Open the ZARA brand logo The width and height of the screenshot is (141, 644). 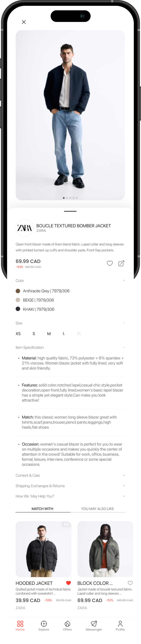tap(24, 228)
